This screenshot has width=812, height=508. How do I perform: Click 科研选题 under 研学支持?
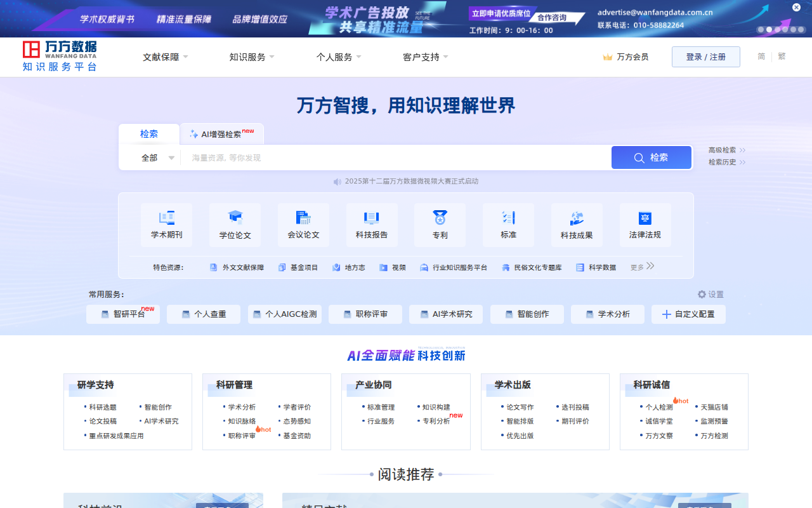(x=103, y=408)
